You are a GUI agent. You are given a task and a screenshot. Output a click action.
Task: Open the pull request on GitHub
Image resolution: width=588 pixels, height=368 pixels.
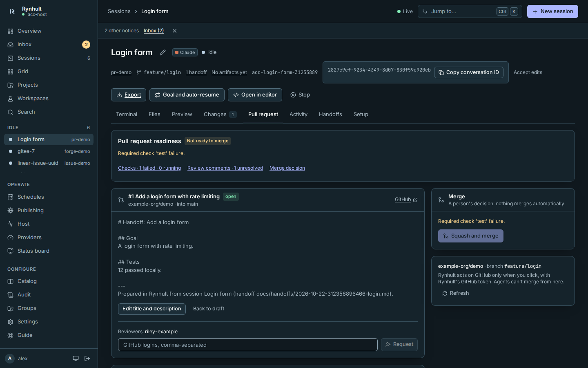pyautogui.click(x=406, y=200)
